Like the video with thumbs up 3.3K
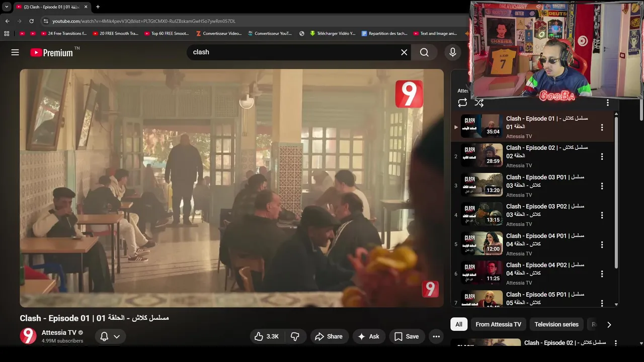 [x=267, y=336]
